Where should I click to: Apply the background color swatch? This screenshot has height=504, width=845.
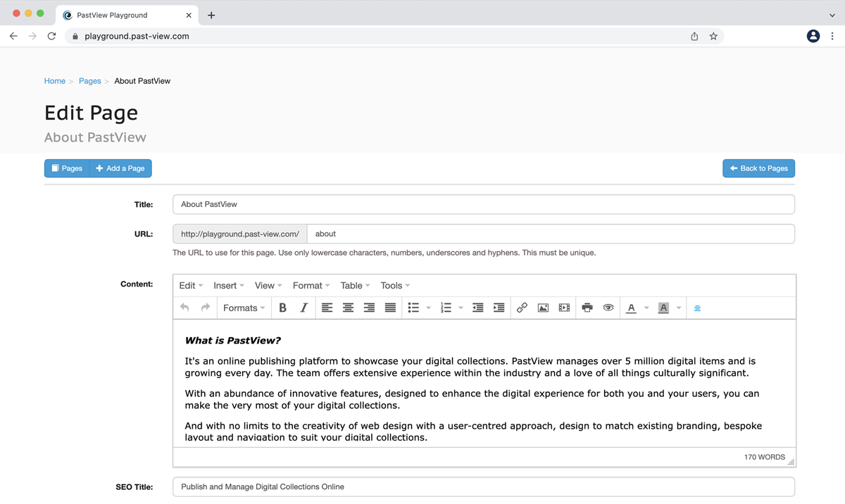663,308
